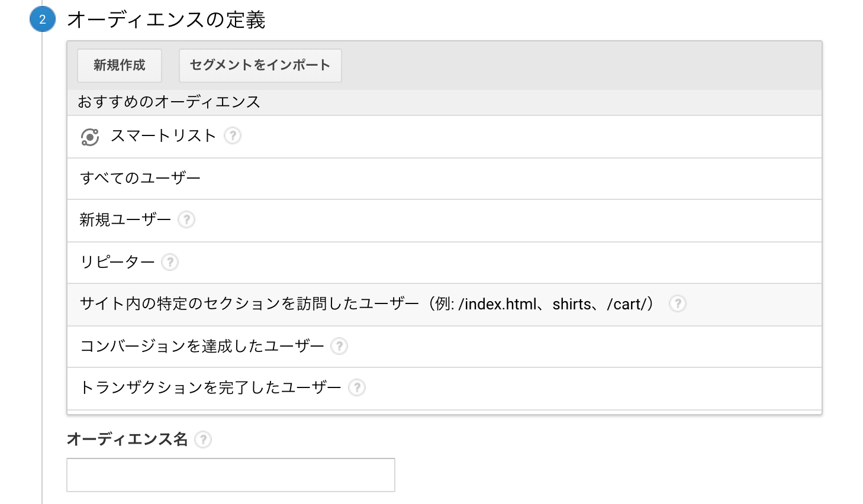Choose リピーター from the list
This screenshot has width=863, height=504.
click(117, 262)
